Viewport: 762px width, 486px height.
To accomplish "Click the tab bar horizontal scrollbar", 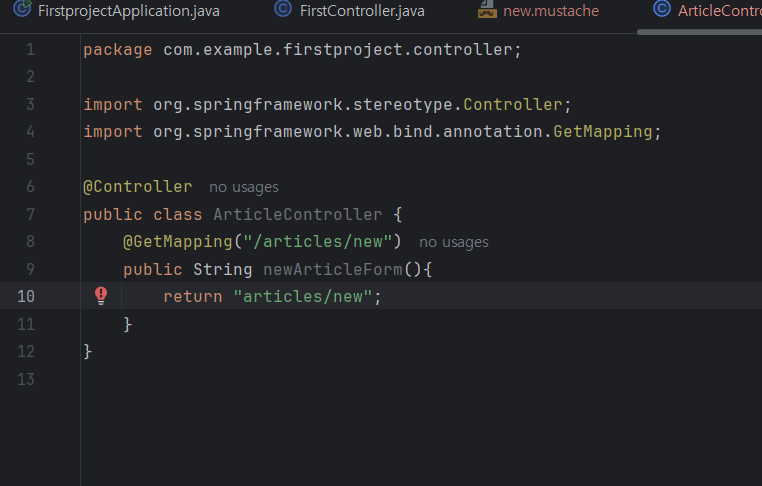I will (x=699, y=32).
